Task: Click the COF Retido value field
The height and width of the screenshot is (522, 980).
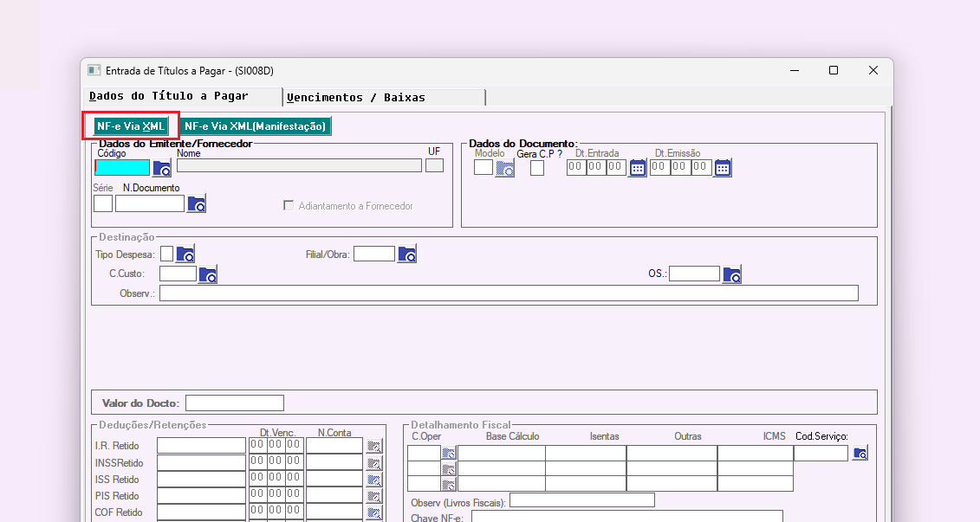Action: pos(201,512)
